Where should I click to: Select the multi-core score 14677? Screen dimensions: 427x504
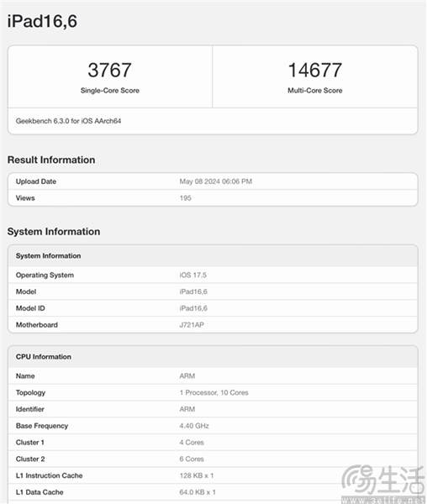tap(314, 70)
